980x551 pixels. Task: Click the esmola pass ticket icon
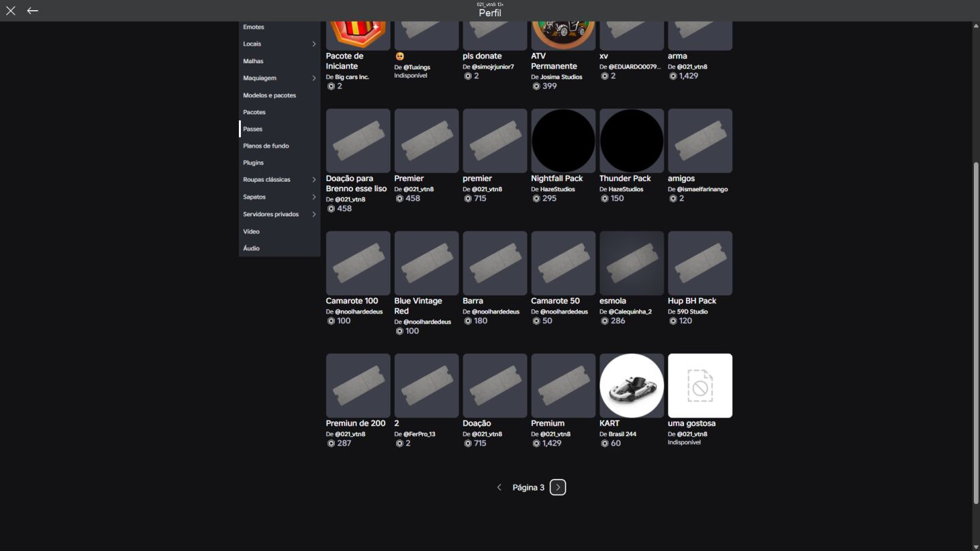click(x=632, y=263)
